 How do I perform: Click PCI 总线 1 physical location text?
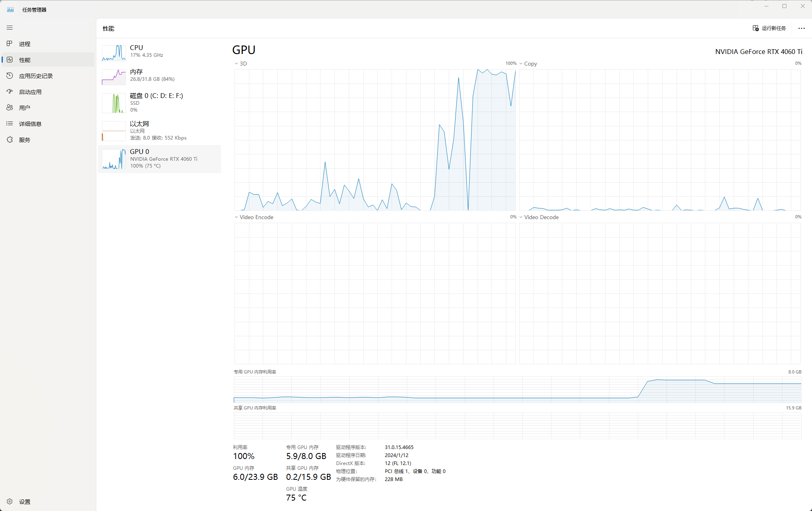(x=415, y=471)
